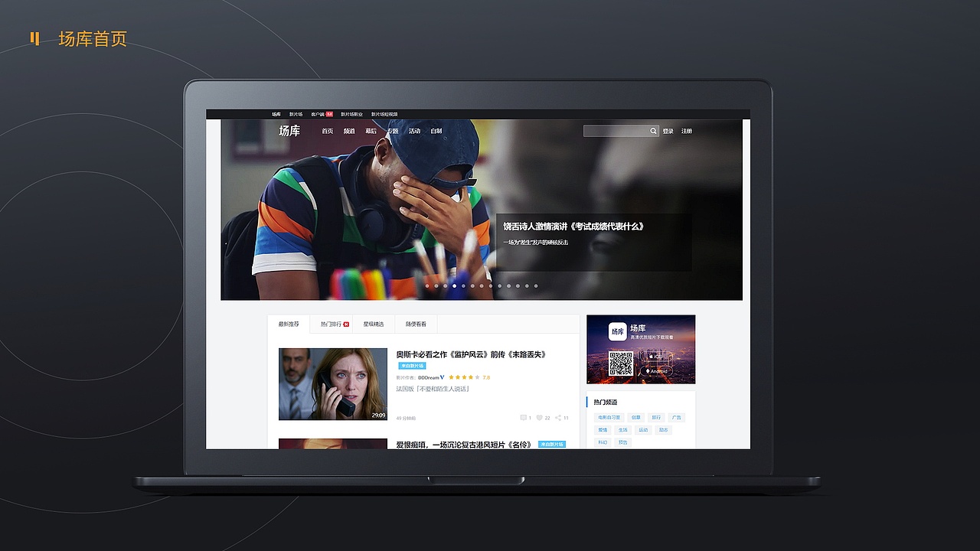Select the 创意 channel tag
Image resolution: width=980 pixels, height=551 pixels.
(x=635, y=418)
